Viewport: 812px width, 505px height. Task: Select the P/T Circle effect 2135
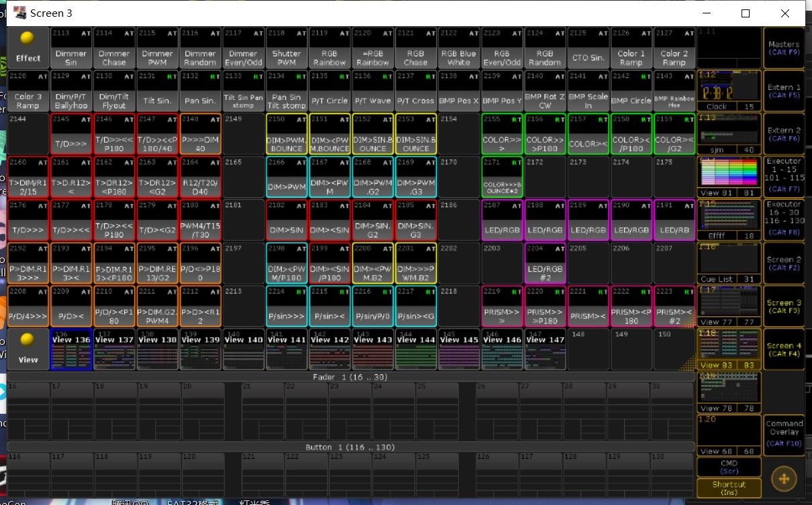pos(329,91)
